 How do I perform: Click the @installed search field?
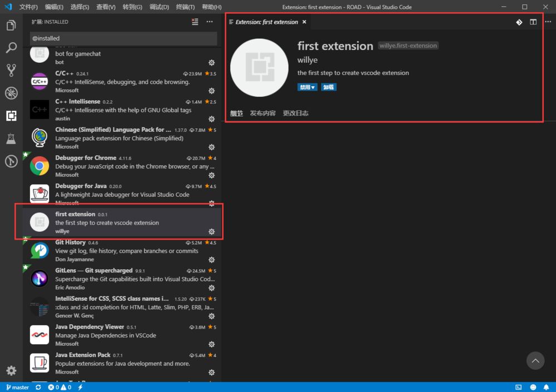tap(123, 38)
